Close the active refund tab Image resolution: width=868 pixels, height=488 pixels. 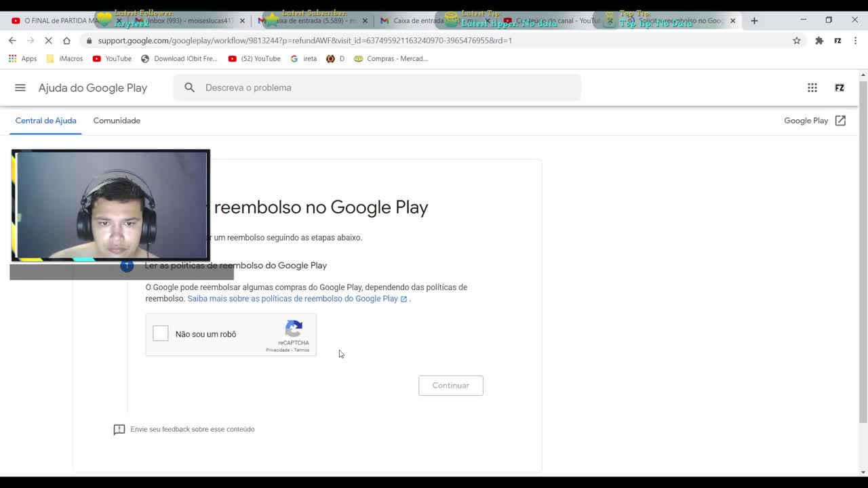coord(732,21)
